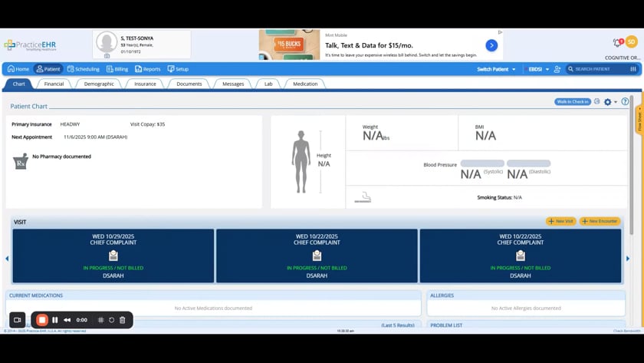Click the magnifier search icon
The image size is (644, 363).
[570, 69]
